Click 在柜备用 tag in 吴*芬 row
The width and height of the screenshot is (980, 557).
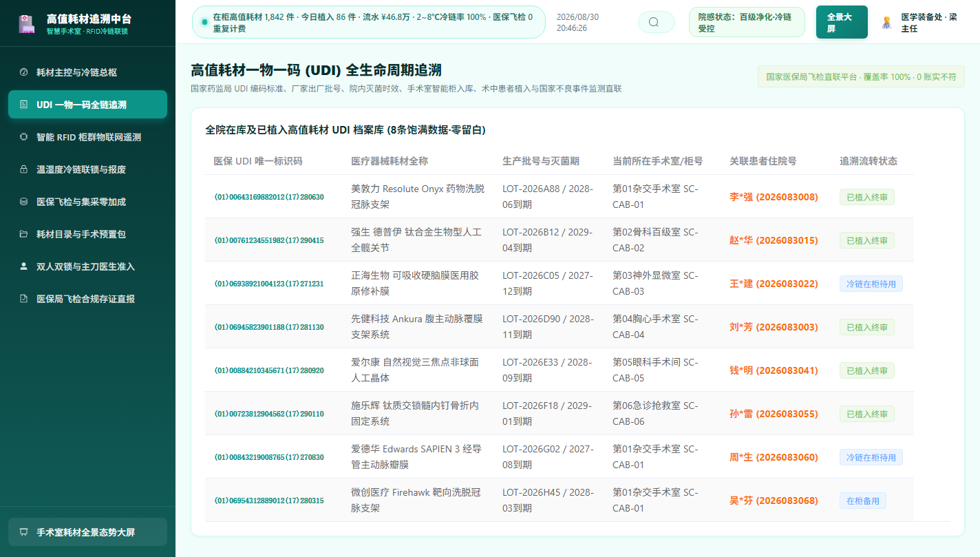tap(862, 501)
